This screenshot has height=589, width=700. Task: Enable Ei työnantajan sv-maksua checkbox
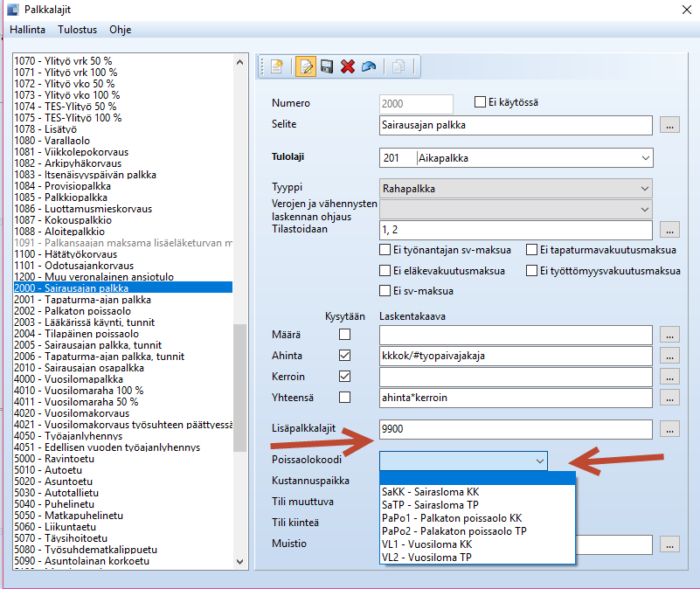click(x=385, y=250)
